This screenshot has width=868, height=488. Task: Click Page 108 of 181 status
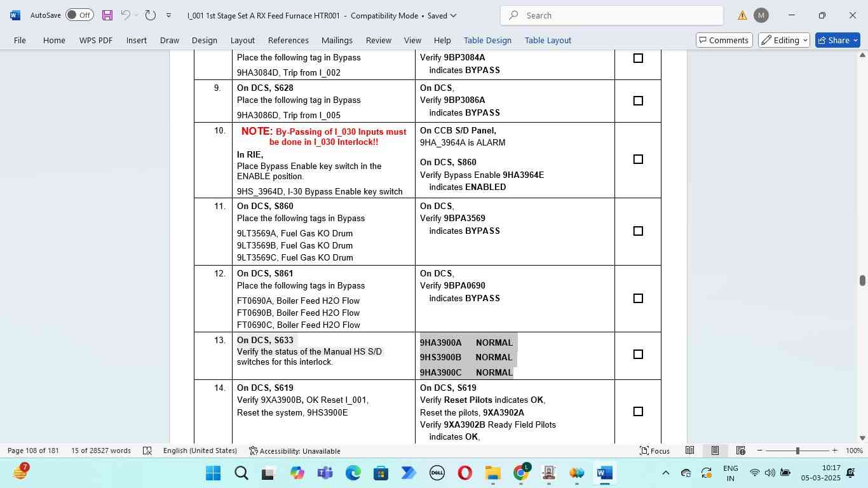point(33,451)
